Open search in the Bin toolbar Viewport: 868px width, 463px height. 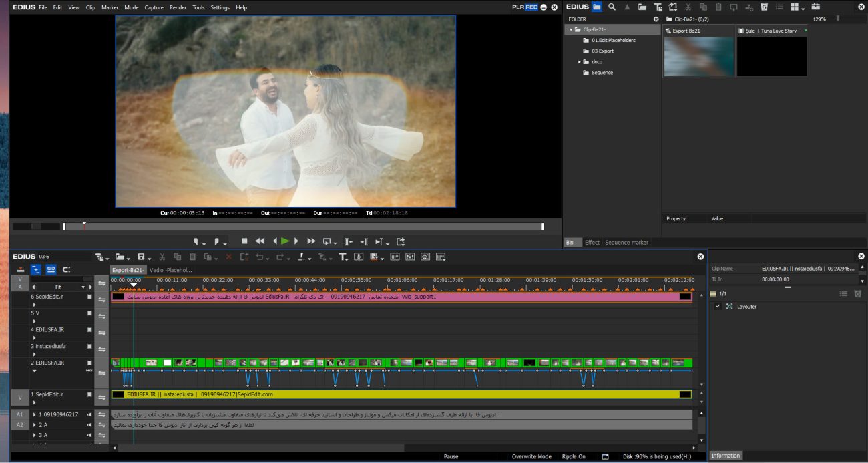[612, 7]
